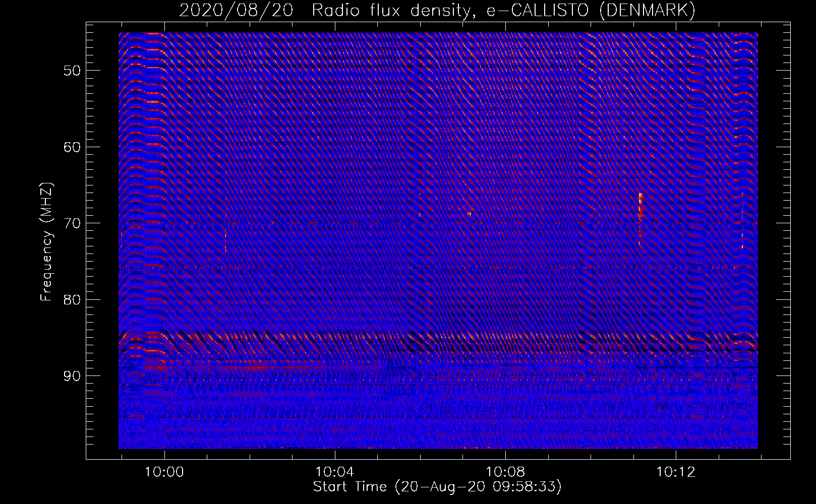Click the 'Start Time (20-Aug-20 09:58:33)' label
Viewport: 816px width, 504px height.
tap(437, 487)
